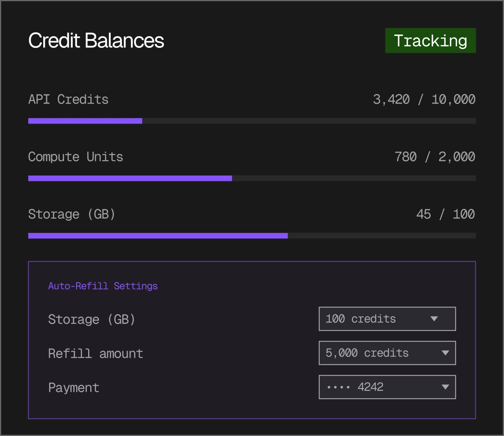Click the Compute Units label
504x436 pixels.
click(76, 157)
